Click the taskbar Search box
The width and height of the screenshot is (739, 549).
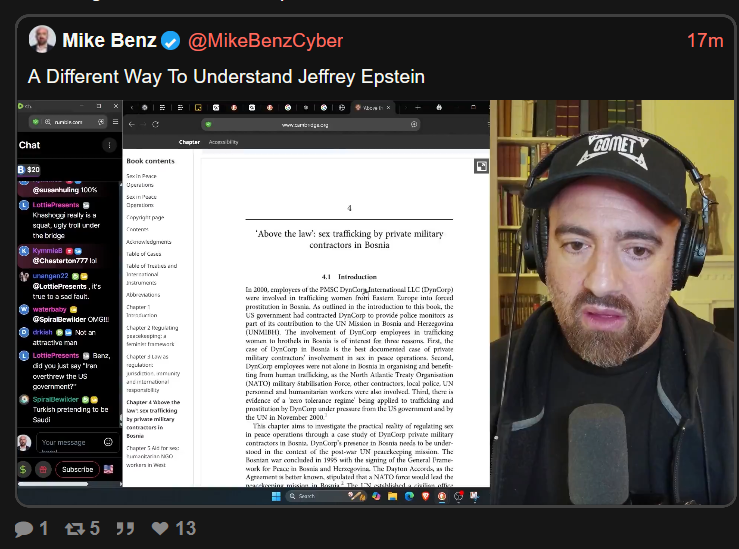pyautogui.click(x=326, y=496)
